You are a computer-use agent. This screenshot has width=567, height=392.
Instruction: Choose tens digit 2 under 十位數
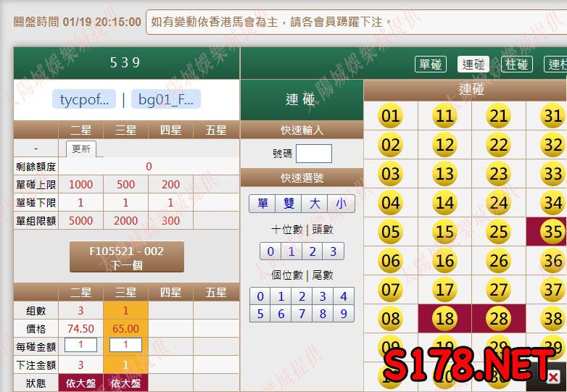(313, 251)
